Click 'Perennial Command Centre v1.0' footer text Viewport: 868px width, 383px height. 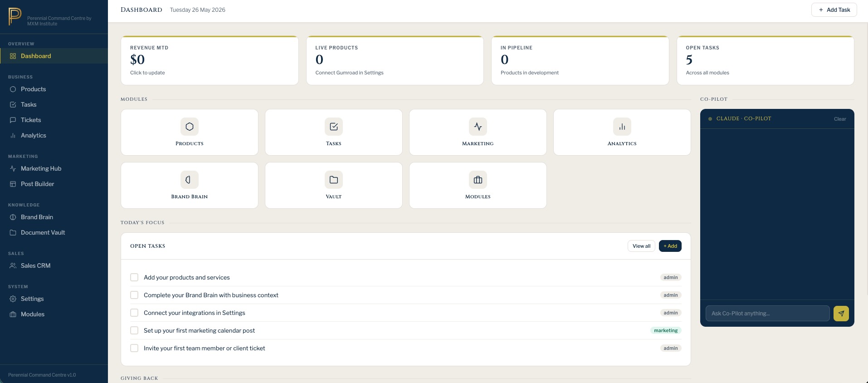[42, 375]
